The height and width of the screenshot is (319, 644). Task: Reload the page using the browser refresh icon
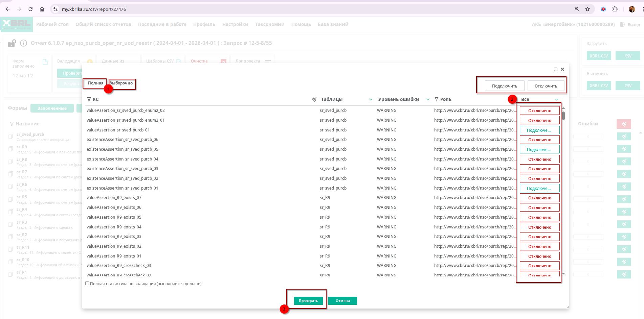pyautogui.click(x=30, y=9)
